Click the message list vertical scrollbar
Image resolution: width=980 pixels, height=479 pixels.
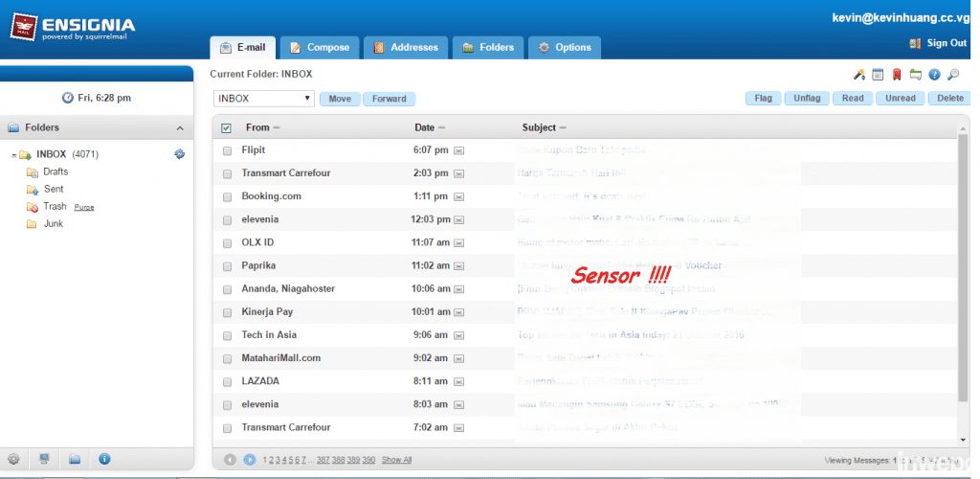click(x=963, y=268)
